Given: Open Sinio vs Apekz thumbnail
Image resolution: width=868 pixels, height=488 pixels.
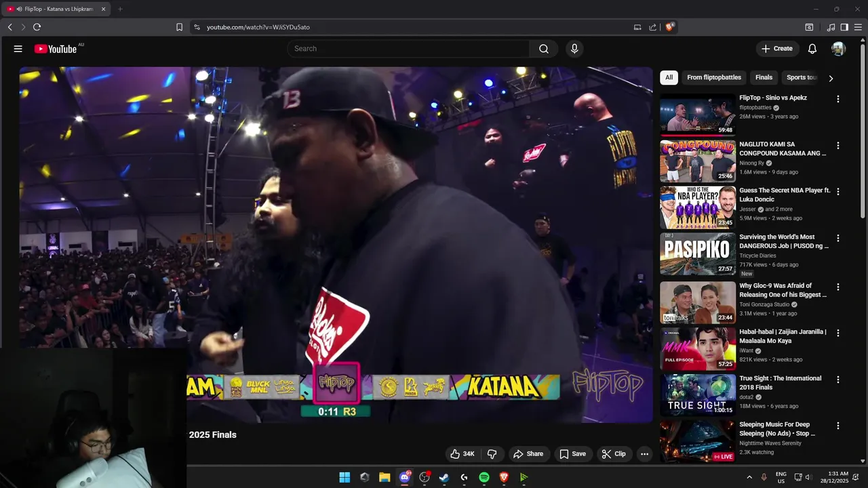Looking at the screenshot, I should pos(698,115).
